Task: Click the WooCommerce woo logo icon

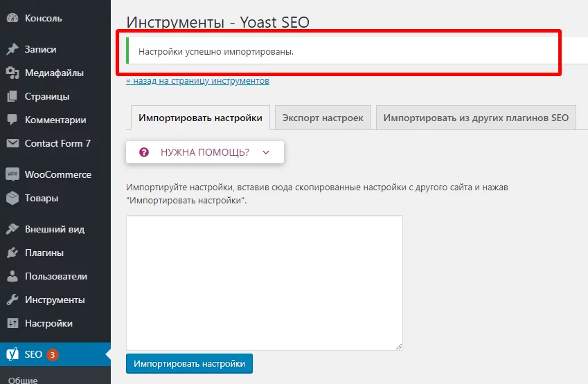Action: [12, 174]
